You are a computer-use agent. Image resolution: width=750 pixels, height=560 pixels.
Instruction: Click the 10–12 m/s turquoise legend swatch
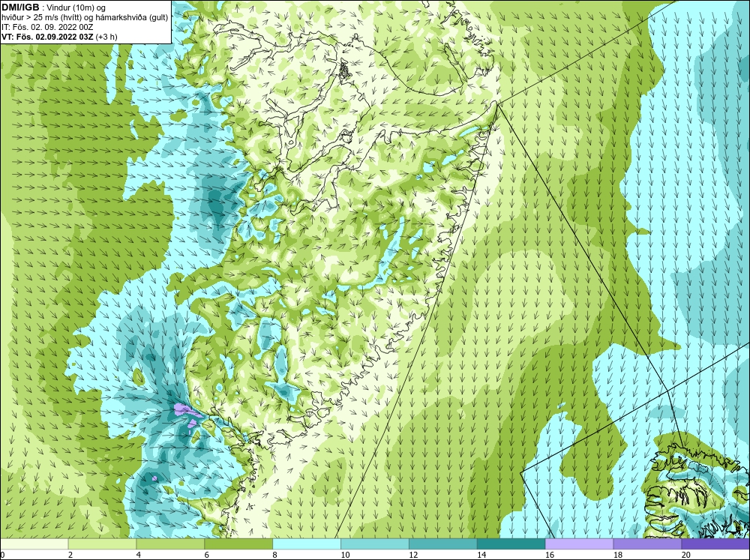coord(375,544)
